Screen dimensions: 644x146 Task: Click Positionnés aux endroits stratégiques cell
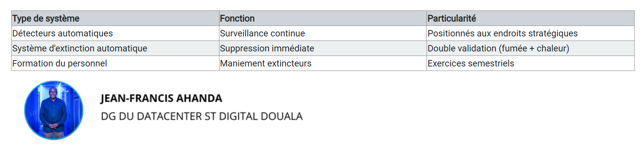click(531, 33)
